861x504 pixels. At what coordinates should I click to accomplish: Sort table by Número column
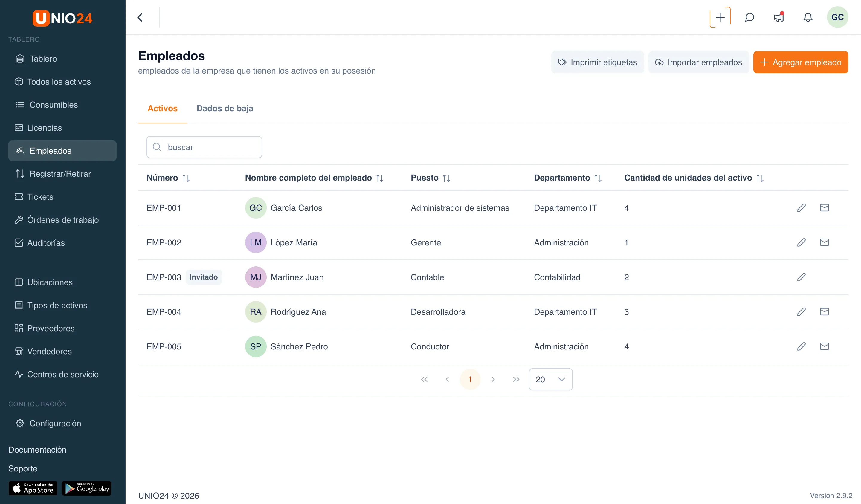(186, 178)
